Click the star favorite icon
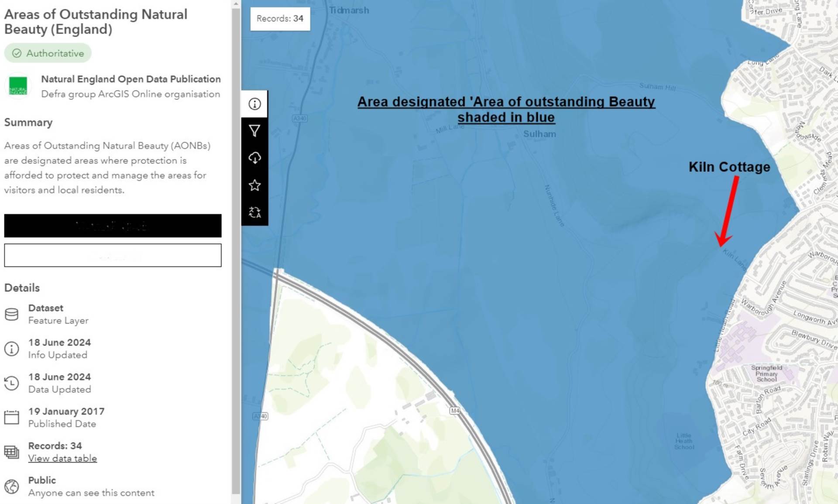Viewport: 838px width, 504px height. pos(254,185)
